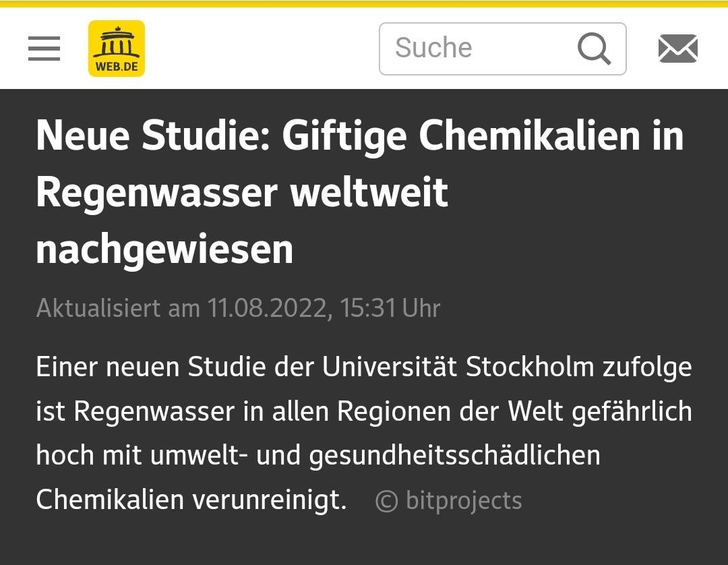
Task: Click the word "gefährlich" in the teaser
Action: [x=632, y=411]
